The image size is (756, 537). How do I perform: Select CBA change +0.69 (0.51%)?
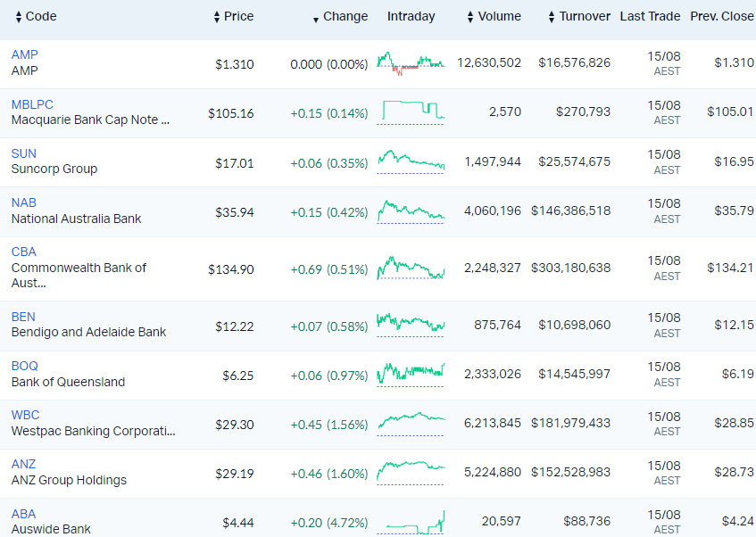(328, 269)
